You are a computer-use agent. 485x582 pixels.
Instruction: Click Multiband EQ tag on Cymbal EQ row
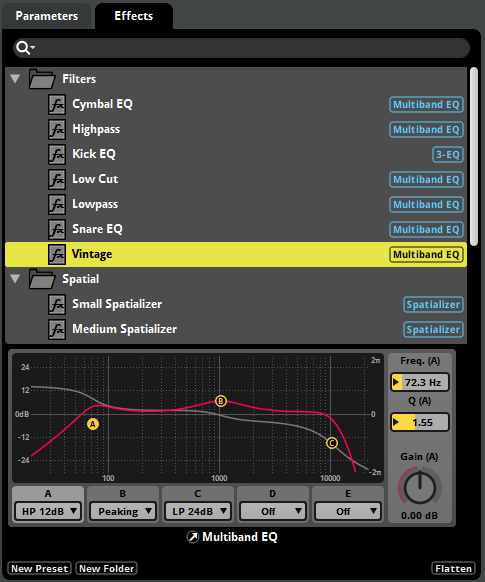[x=426, y=105]
